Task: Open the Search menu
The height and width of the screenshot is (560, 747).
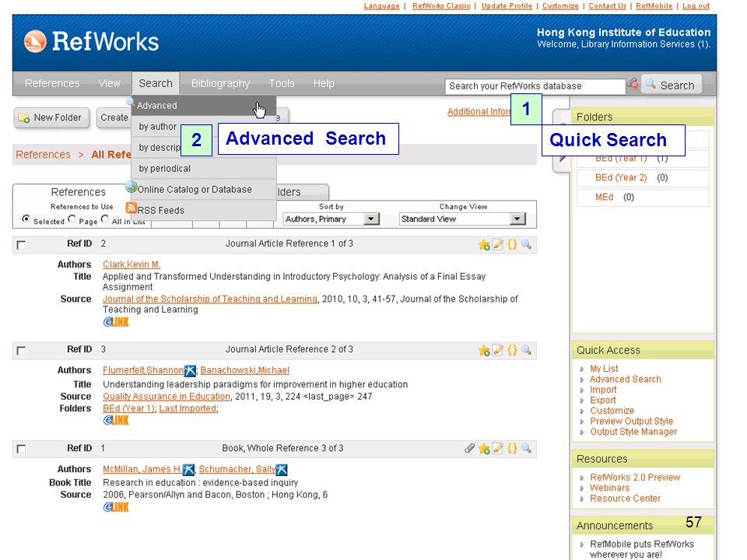Action: [x=156, y=83]
